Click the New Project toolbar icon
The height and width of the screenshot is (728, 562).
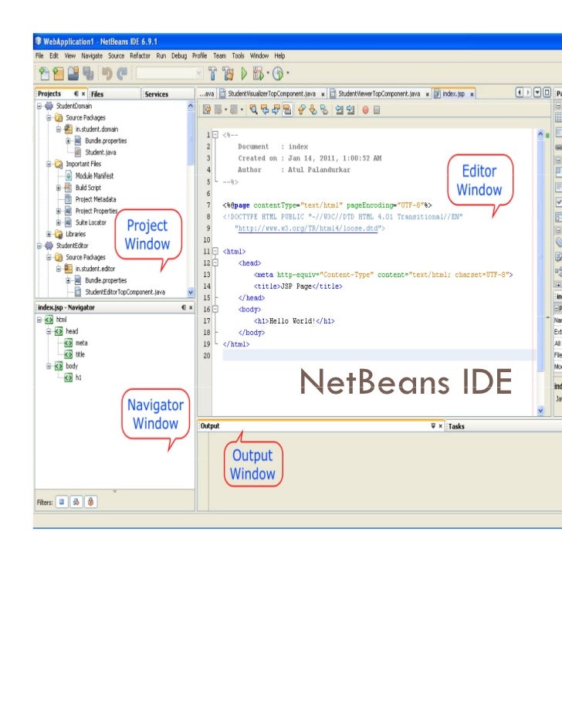point(59,73)
